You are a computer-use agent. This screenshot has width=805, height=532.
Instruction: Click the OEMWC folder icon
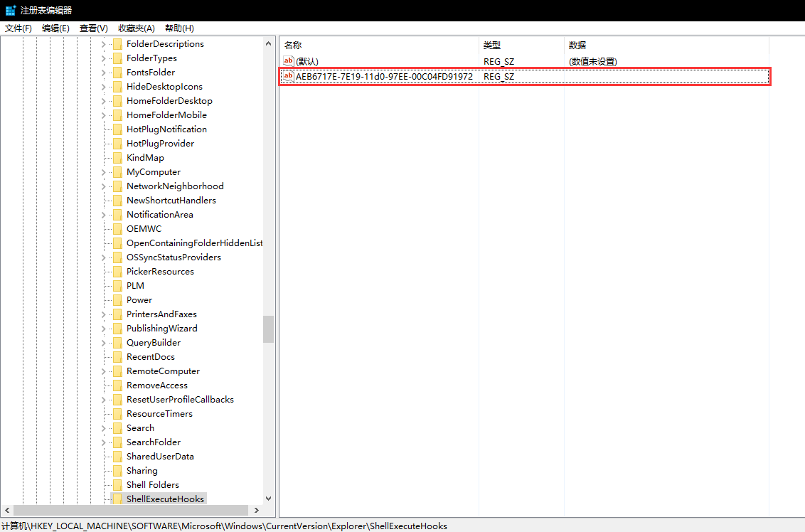[x=117, y=229]
